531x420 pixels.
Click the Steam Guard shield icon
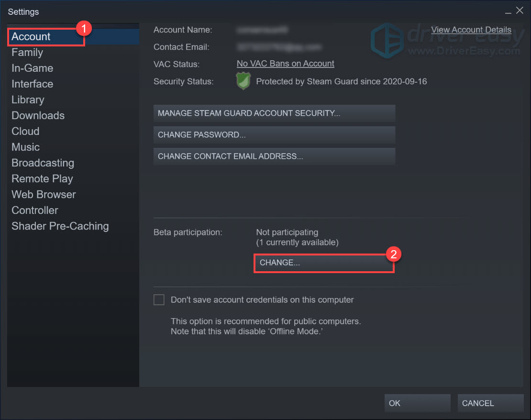coord(243,81)
